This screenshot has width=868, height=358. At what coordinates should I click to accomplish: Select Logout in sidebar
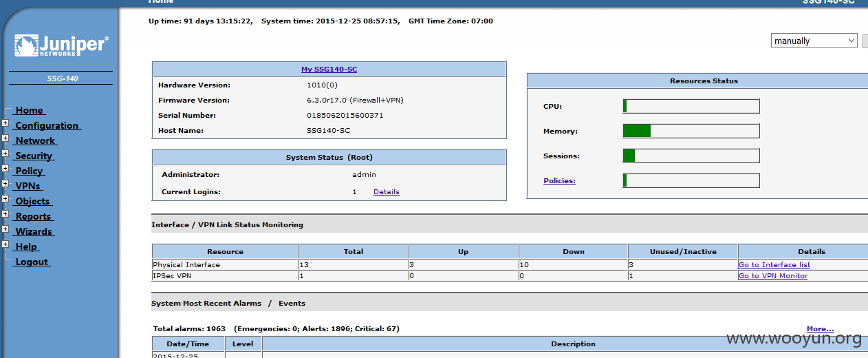[x=32, y=262]
